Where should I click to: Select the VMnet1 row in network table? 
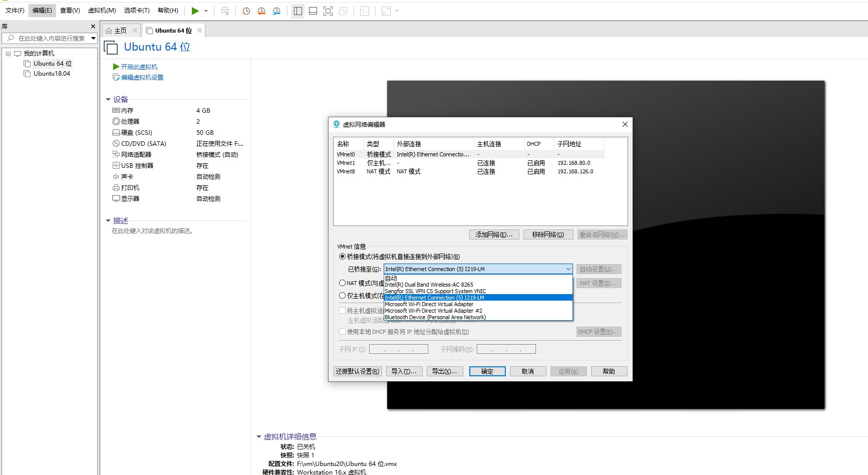tap(469, 163)
